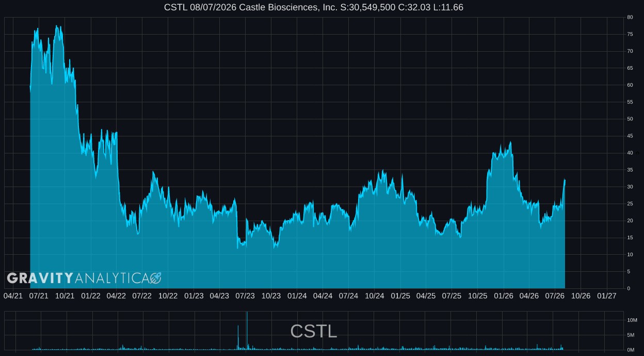Click the 55 price axis label

(x=630, y=102)
